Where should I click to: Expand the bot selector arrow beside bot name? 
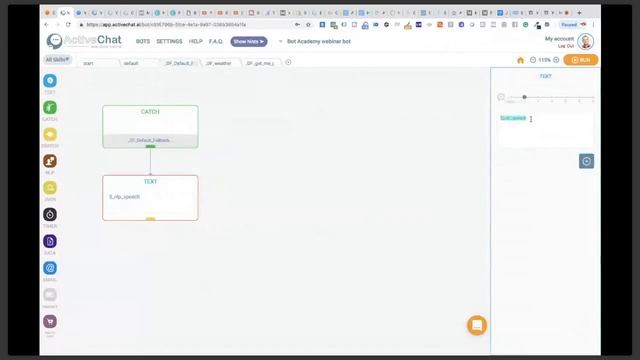coord(280,41)
